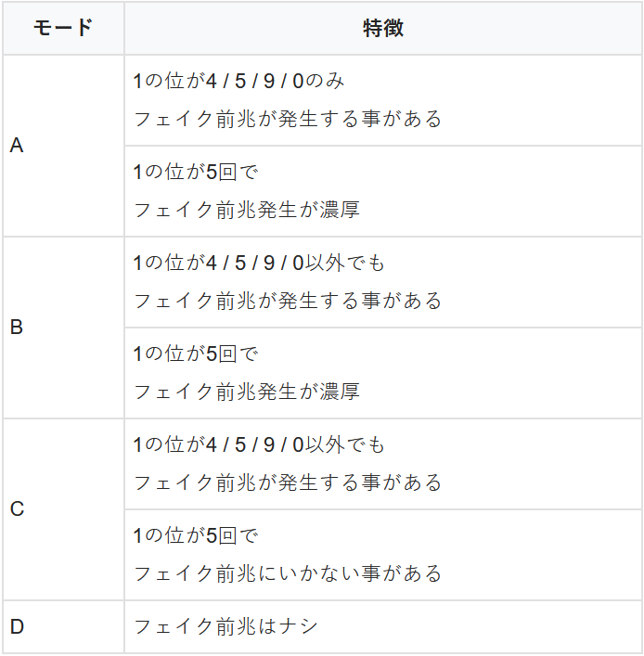The width and height of the screenshot is (644, 656).
Task: Click mode B cell with 1の位が5回で
Action: [x=383, y=373]
